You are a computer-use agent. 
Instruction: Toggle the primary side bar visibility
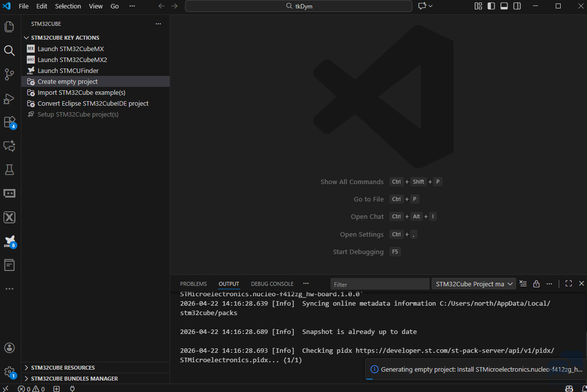(x=491, y=6)
